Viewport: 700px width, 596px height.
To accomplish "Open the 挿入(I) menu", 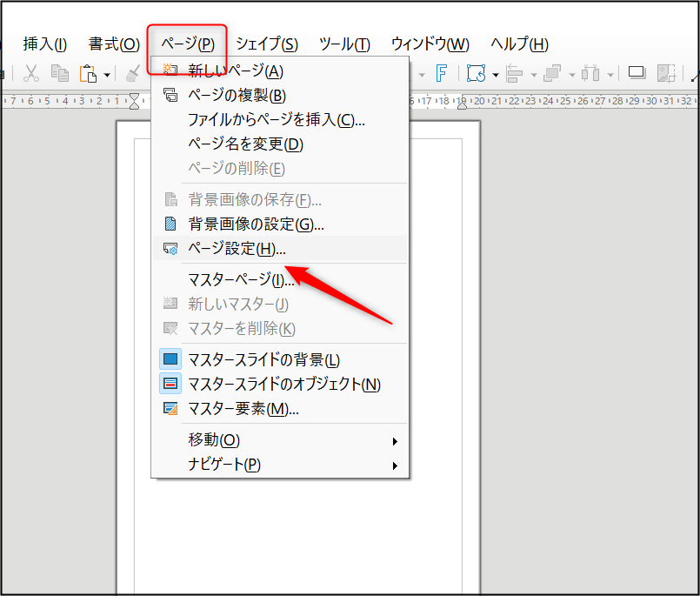I will click(x=45, y=44).
